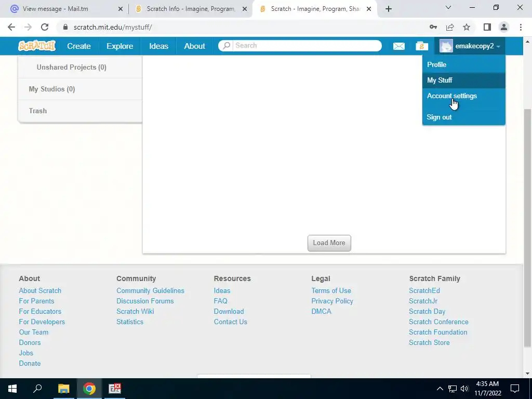Viewport: 532px width, 399px height.
Task: Select My Studios (0) in sidebar
Action: pos(79,89)
